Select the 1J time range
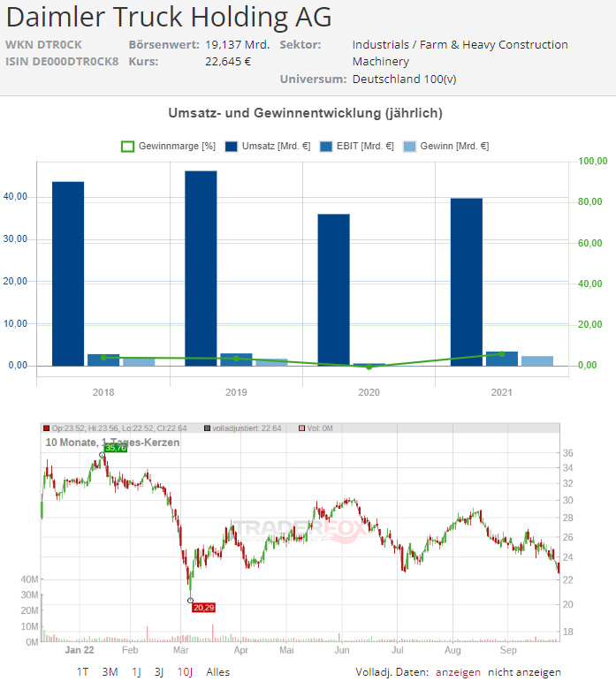616x689 pixels. (136, 672)
